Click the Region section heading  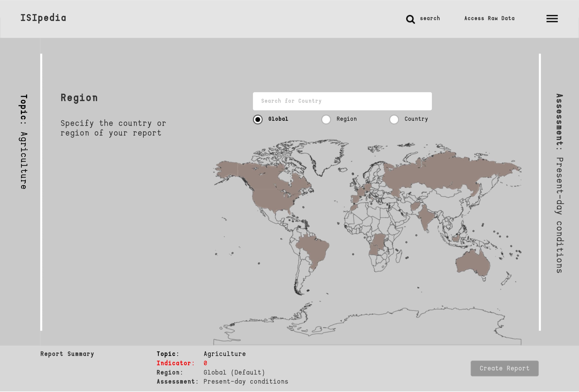pos(79,98)
